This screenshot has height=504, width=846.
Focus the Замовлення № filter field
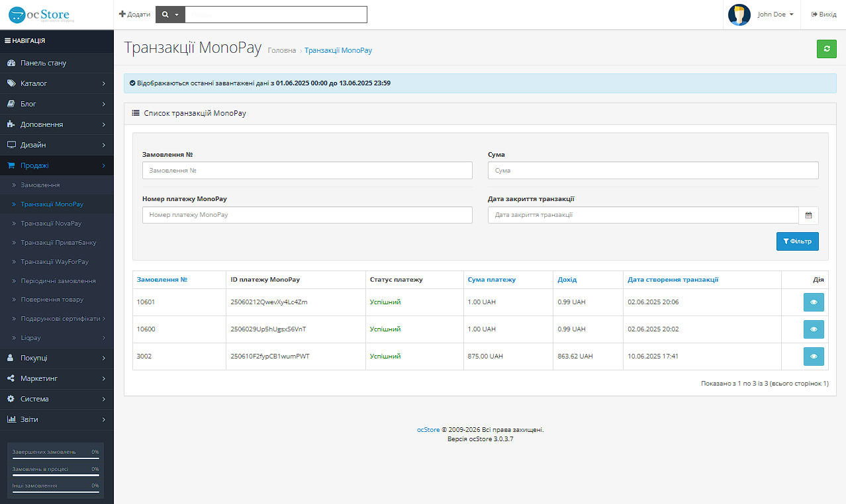pyautogui.click(x=307, y=171)
